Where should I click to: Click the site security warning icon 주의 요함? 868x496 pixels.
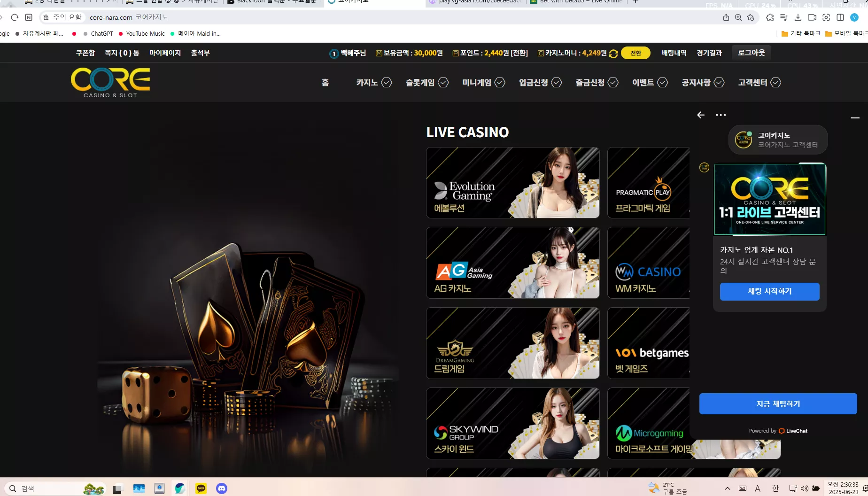point(62,17)
